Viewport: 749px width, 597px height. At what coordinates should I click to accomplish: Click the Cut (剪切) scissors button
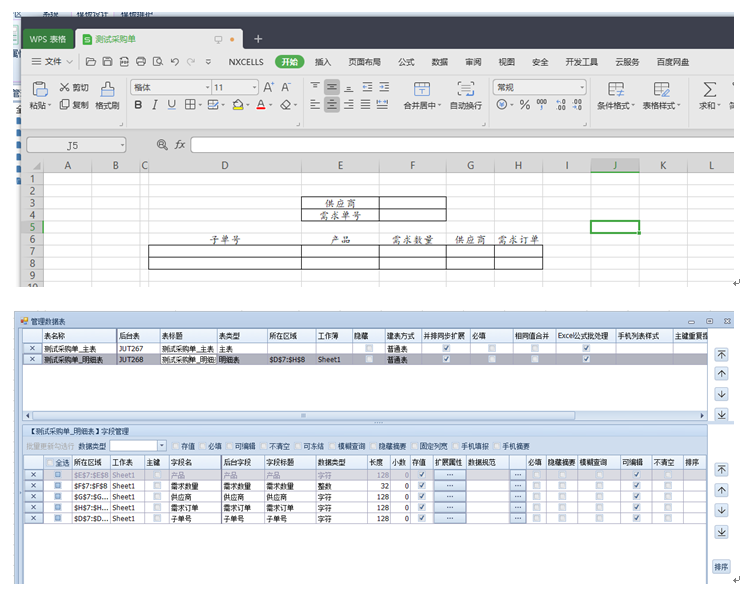74,87
